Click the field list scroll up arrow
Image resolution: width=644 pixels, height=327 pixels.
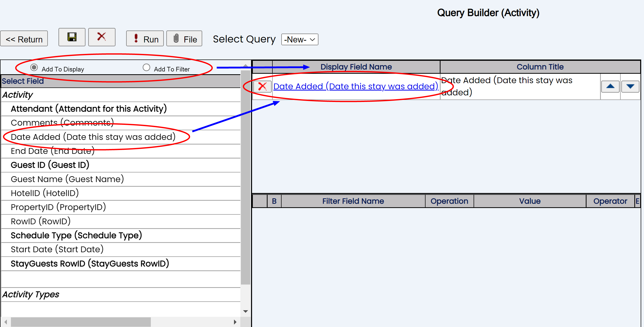tap(245, 65)
